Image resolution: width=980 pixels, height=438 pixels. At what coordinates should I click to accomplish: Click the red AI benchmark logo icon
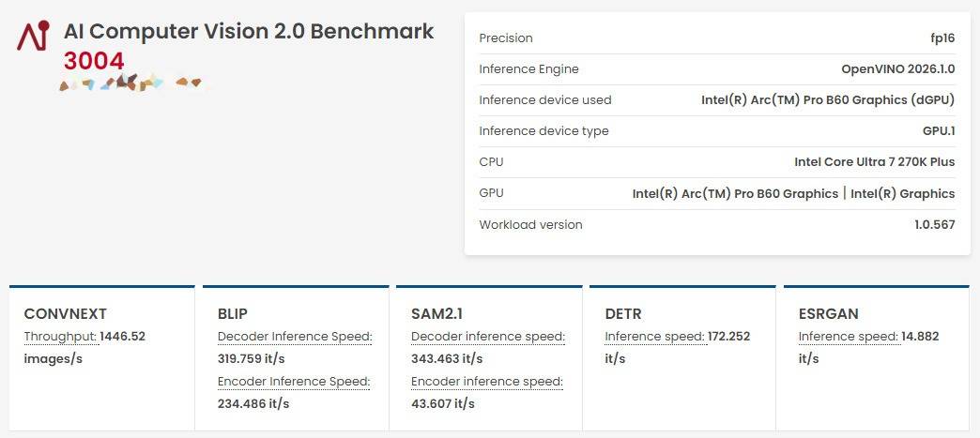(x=33, y=36)
